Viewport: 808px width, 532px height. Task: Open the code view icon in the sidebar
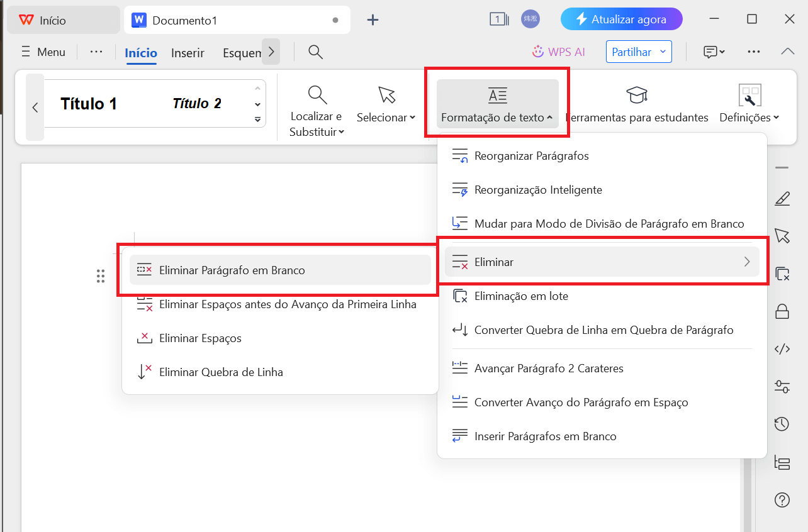[x=782, y=349]
